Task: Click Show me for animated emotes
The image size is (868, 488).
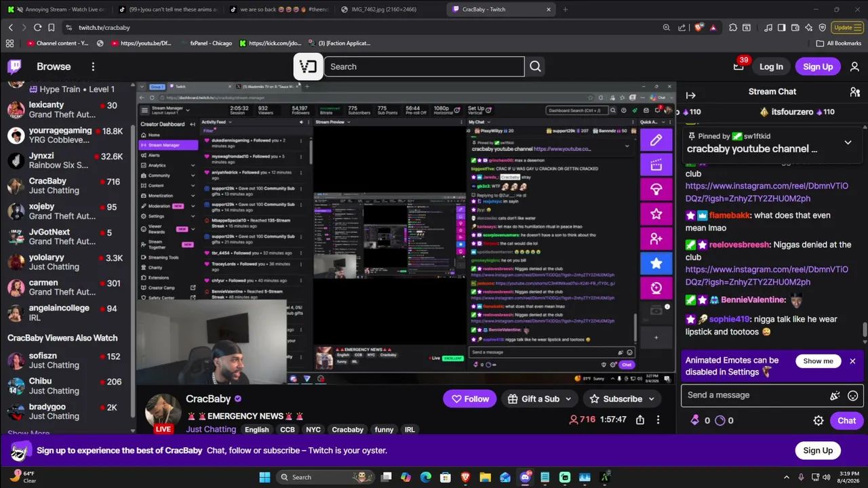Action: [x=818, y=361]
